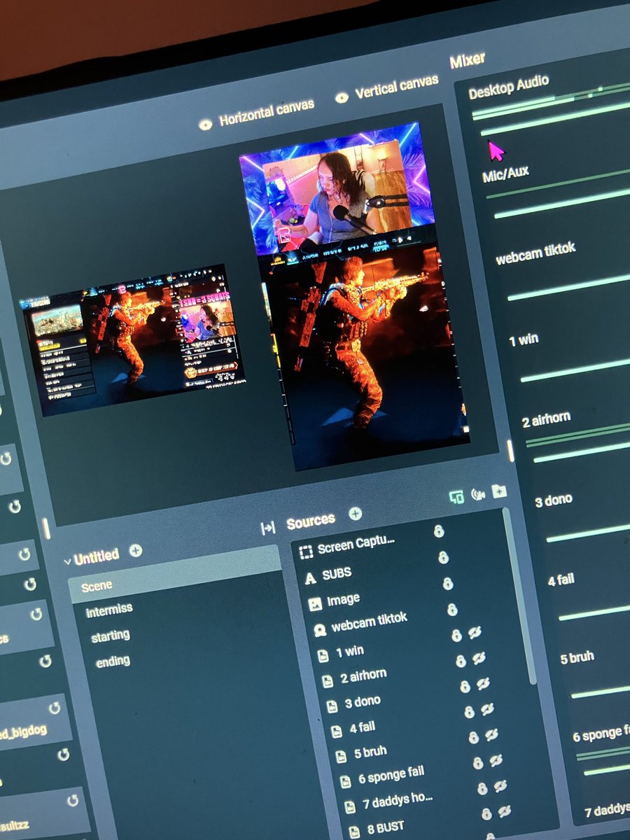
Task: Open the scene transitions arrow icon beside Sources
Action: click(x=267, y=528)
